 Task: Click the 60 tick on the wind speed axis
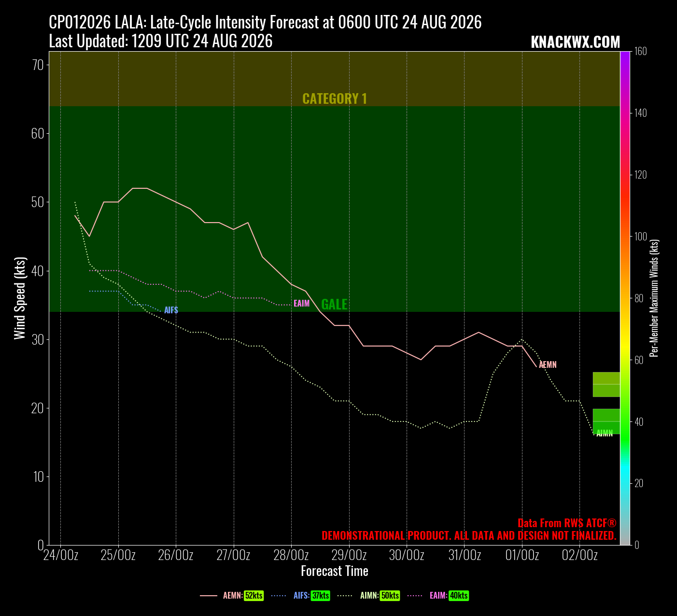(x=38, y=133)
